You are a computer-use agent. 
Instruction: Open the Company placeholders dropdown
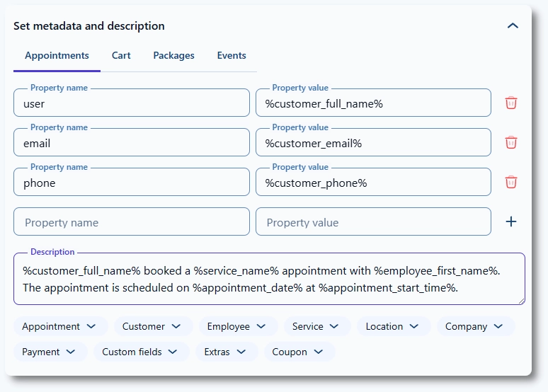[474, 326]
